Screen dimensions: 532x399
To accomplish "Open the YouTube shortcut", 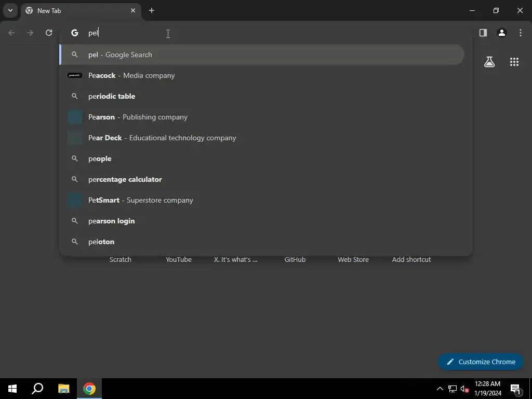I will click(x=179, y=260).
